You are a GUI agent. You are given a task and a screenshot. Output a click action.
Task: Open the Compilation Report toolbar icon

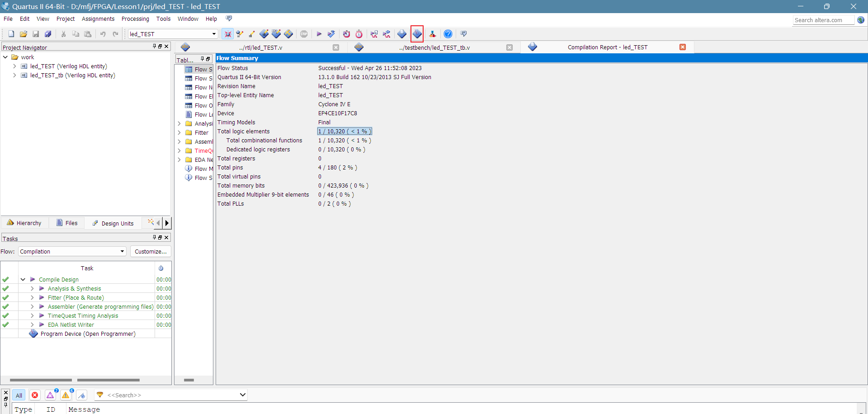(x=402, y=34)
